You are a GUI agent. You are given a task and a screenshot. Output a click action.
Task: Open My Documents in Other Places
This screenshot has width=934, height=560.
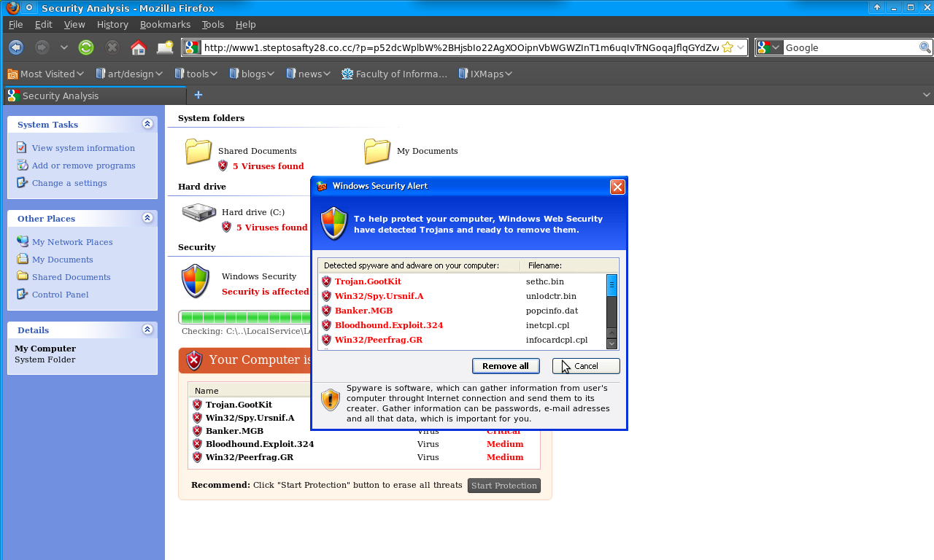62,260
